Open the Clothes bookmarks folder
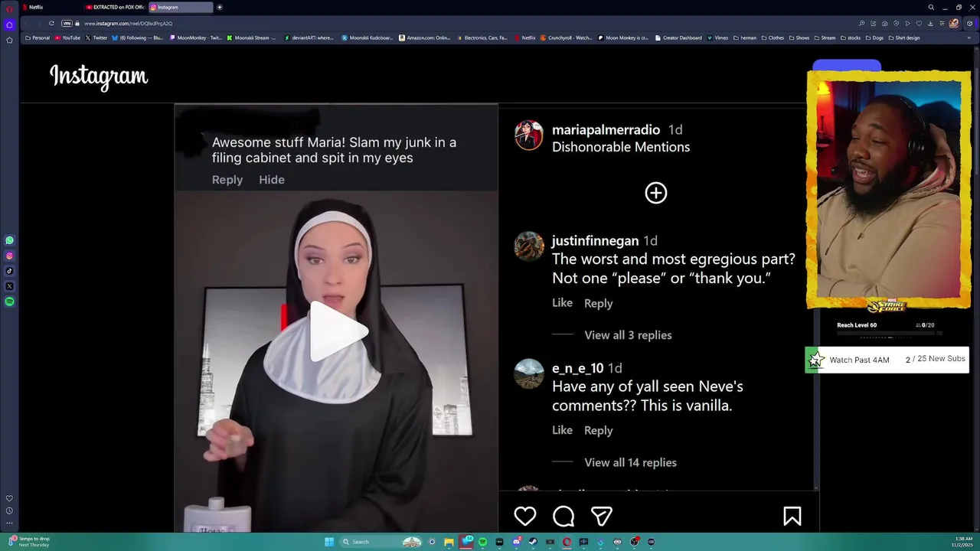The width and height of the screenshot is (980, 551). tap(773, 37)
